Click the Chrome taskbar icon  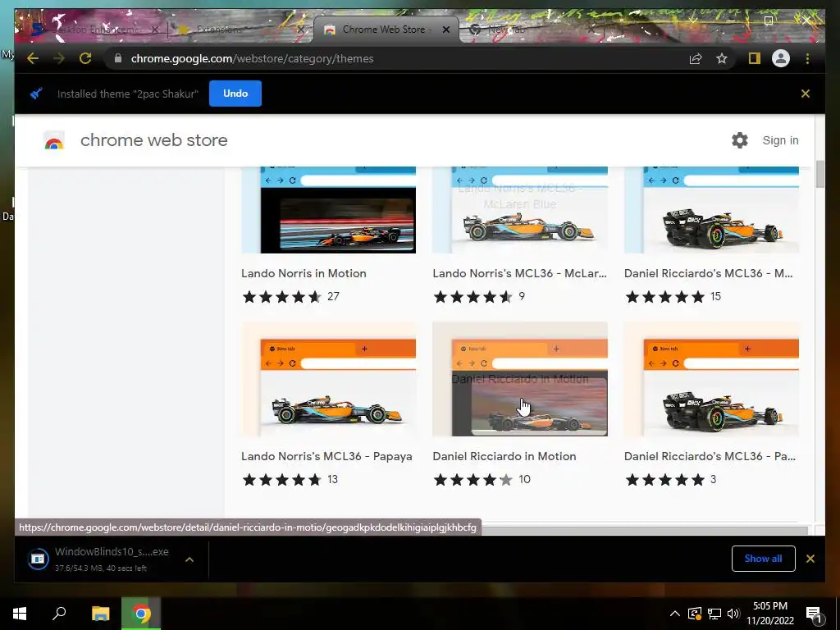coord(141,614)
